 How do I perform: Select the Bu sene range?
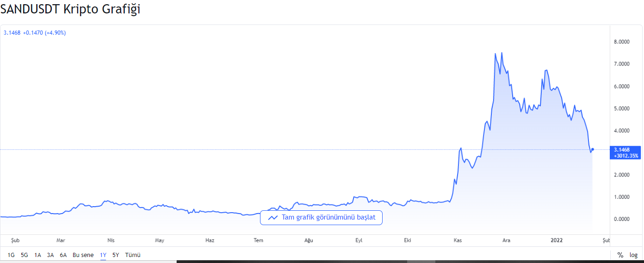[x=83, y=255]
